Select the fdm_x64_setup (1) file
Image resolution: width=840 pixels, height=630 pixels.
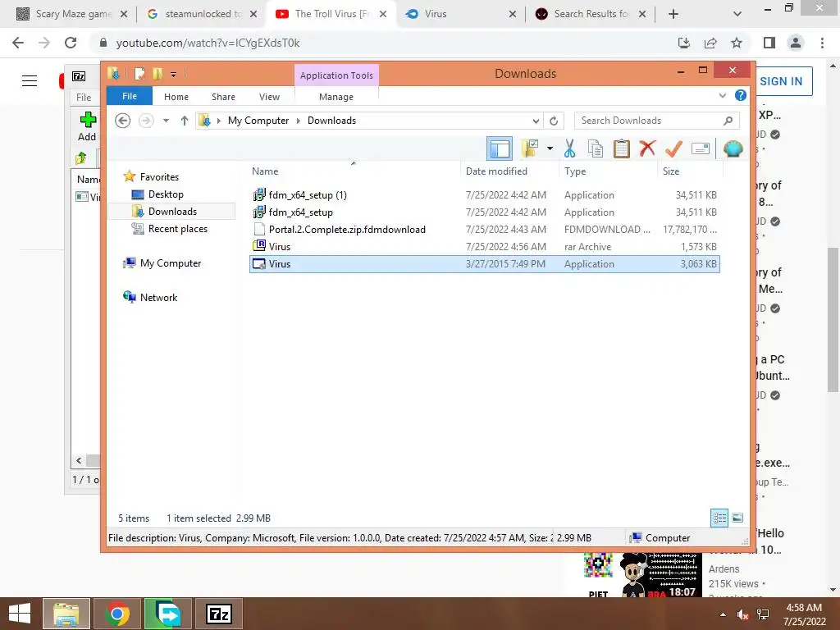pos(484,195)
